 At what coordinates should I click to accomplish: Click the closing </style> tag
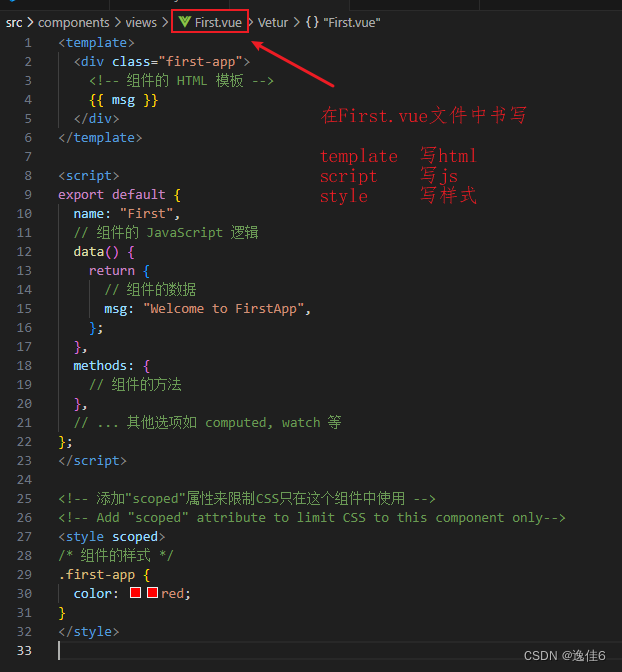point(89,632)
